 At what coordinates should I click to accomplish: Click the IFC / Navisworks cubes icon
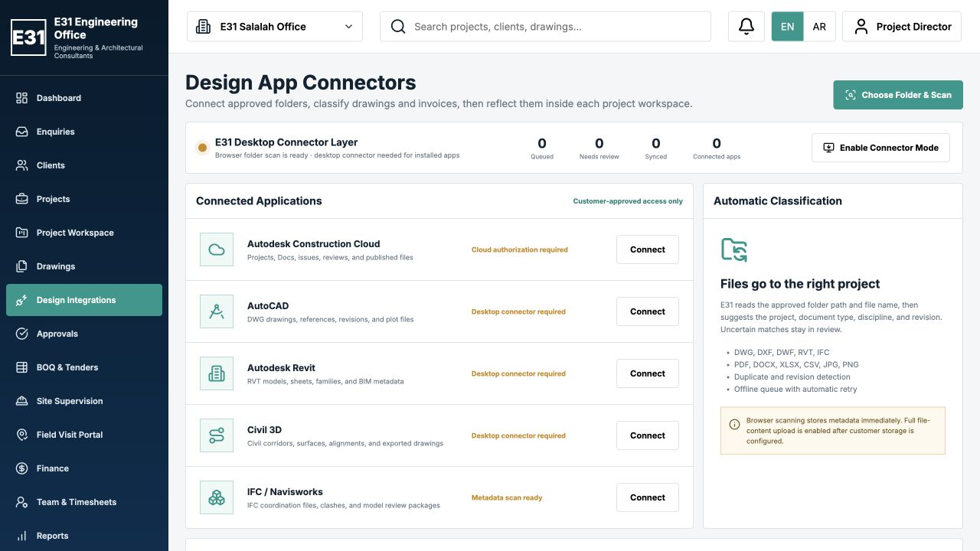(x=217, y=497)
